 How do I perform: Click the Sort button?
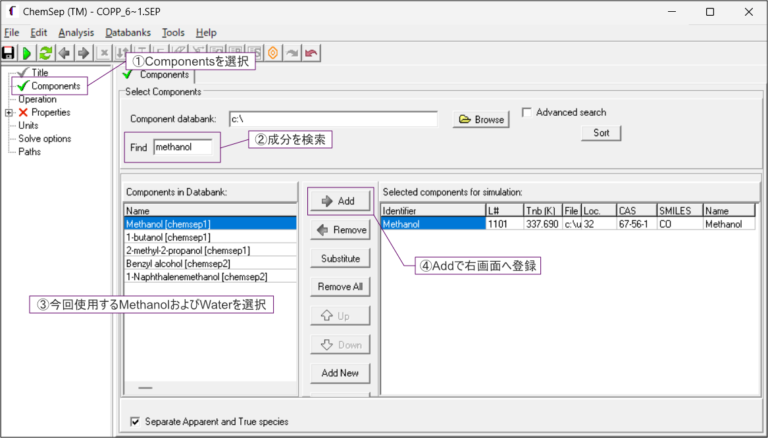pyautogui.click(x=601, y=133)
